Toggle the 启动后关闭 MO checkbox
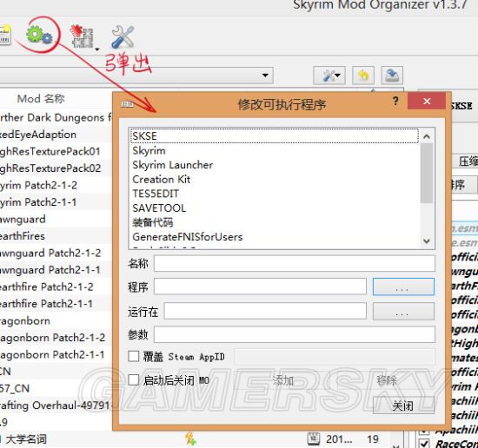 tap(134, 379)
